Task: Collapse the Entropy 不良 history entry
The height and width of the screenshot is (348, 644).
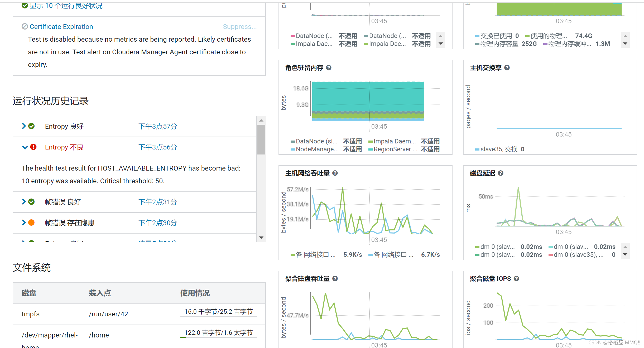Action: [25, 147]
